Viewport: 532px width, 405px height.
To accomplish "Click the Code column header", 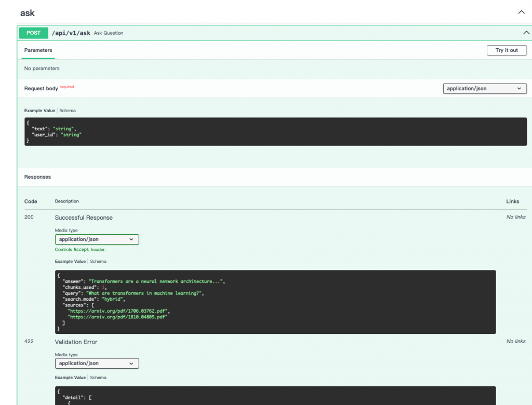I will (x=31, y=201).
